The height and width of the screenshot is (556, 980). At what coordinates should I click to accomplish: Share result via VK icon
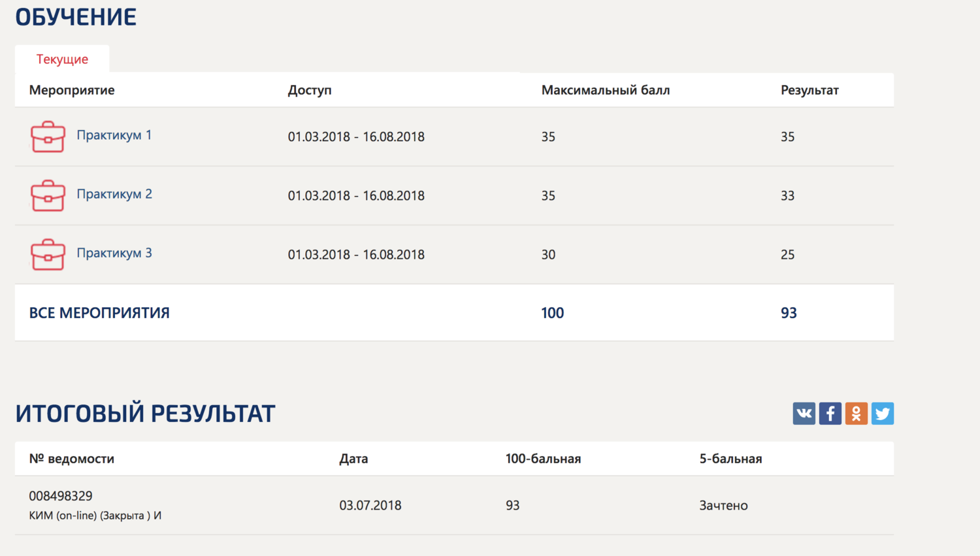click(804, 414)
